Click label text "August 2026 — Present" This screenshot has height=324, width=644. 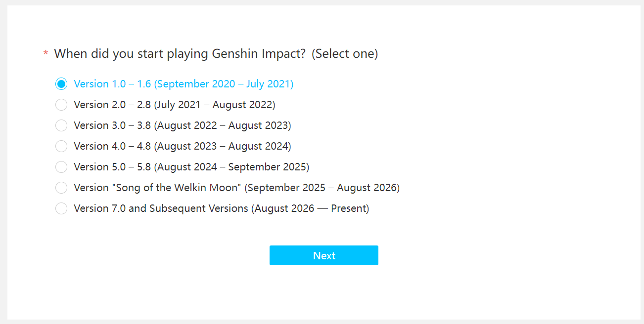coord(310,208)
